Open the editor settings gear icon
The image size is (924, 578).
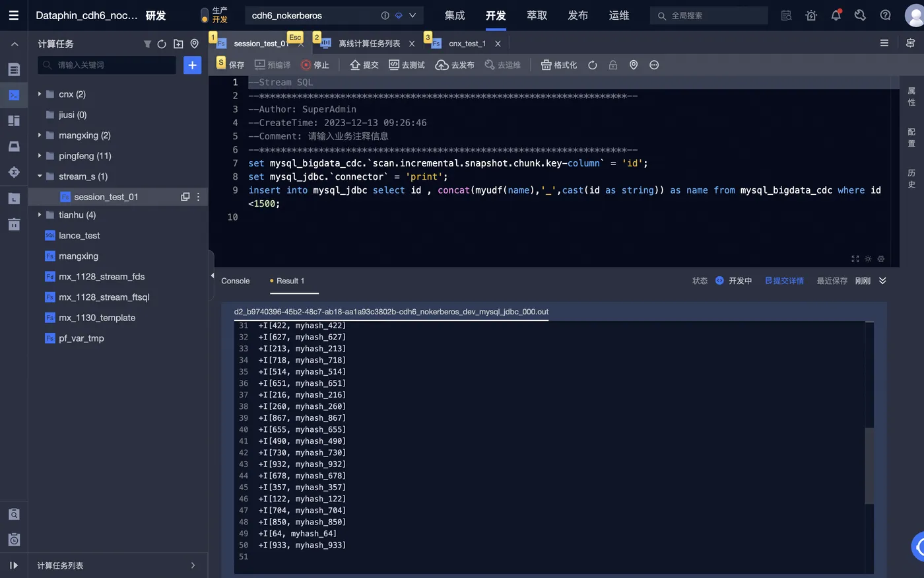click(x=880, y=259)
